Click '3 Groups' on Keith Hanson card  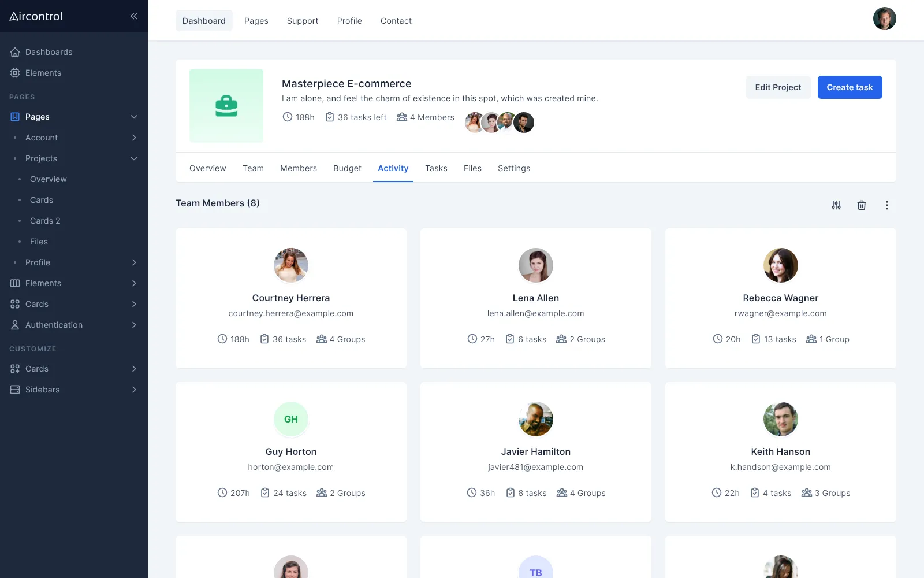click(826, 493)
